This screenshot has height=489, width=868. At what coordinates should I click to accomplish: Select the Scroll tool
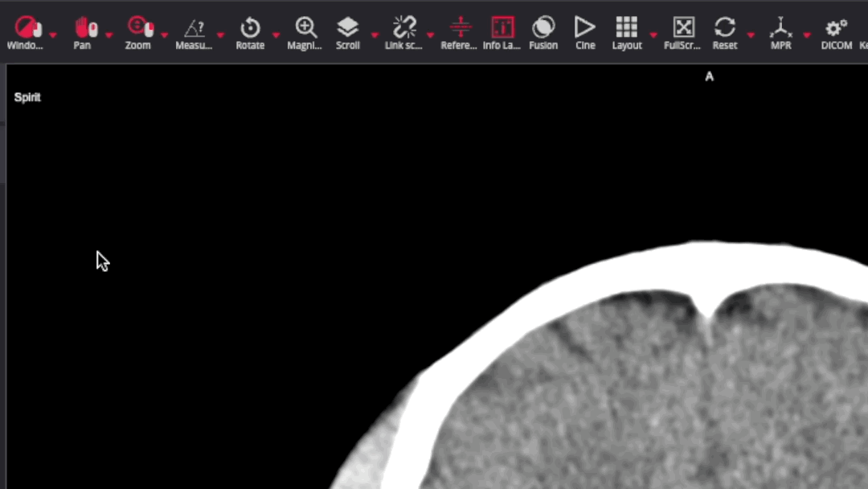(x=348, y=33)
